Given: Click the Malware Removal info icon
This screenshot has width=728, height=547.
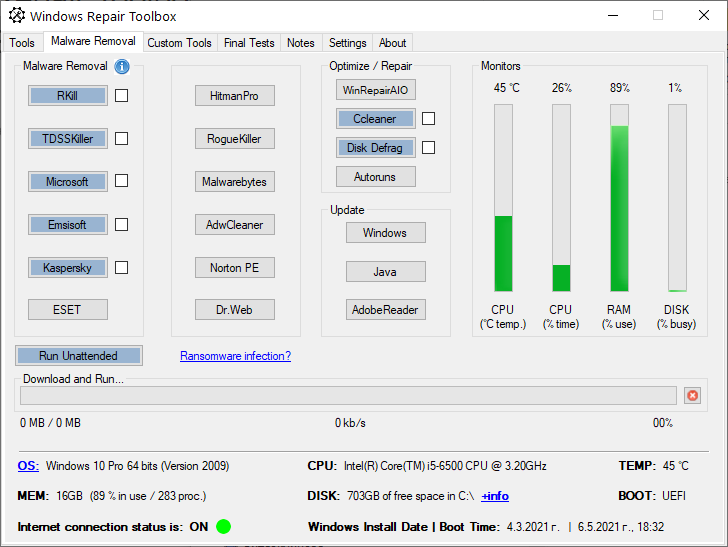Looking at the screenshot, I should point(122,66).
